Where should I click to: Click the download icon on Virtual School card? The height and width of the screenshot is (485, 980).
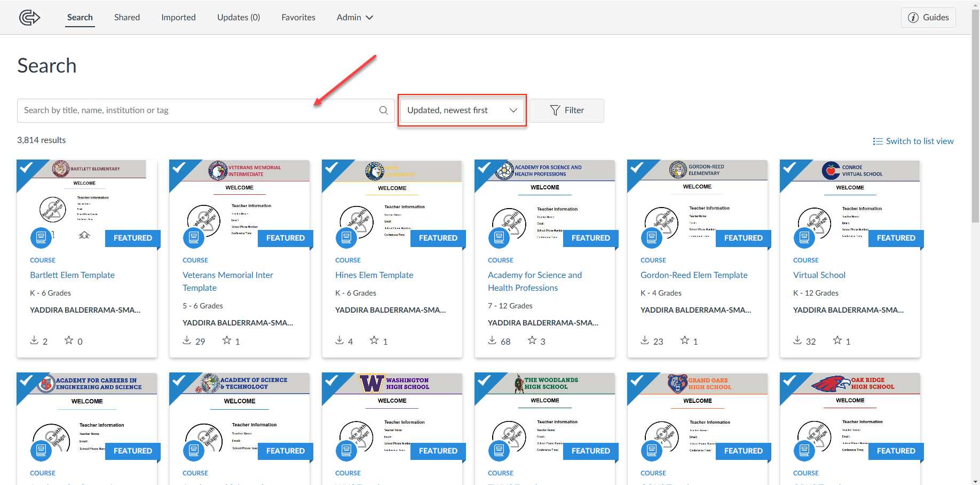(797, 340)
